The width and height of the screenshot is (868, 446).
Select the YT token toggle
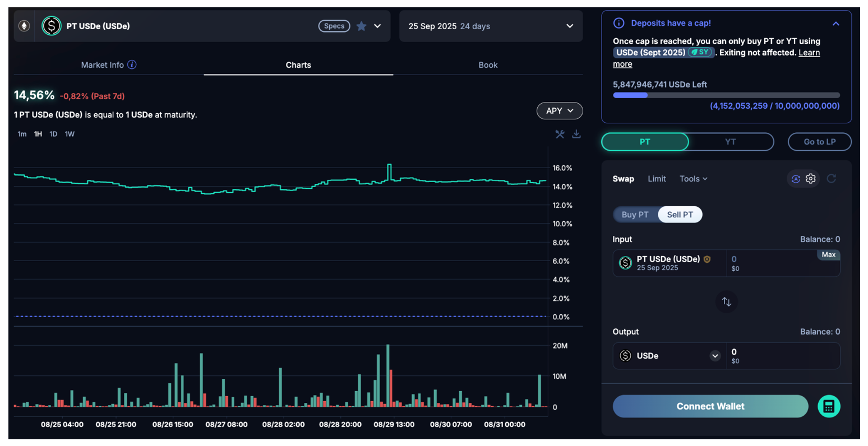tap(730, 142)
